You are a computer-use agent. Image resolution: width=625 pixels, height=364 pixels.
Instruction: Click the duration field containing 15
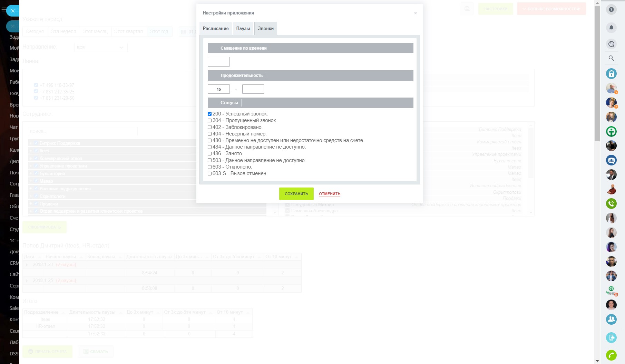coord(219,89)
